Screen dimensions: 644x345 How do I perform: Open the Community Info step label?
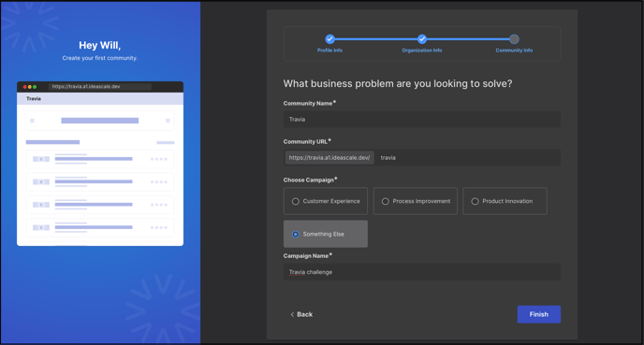(x=514, y=50)
